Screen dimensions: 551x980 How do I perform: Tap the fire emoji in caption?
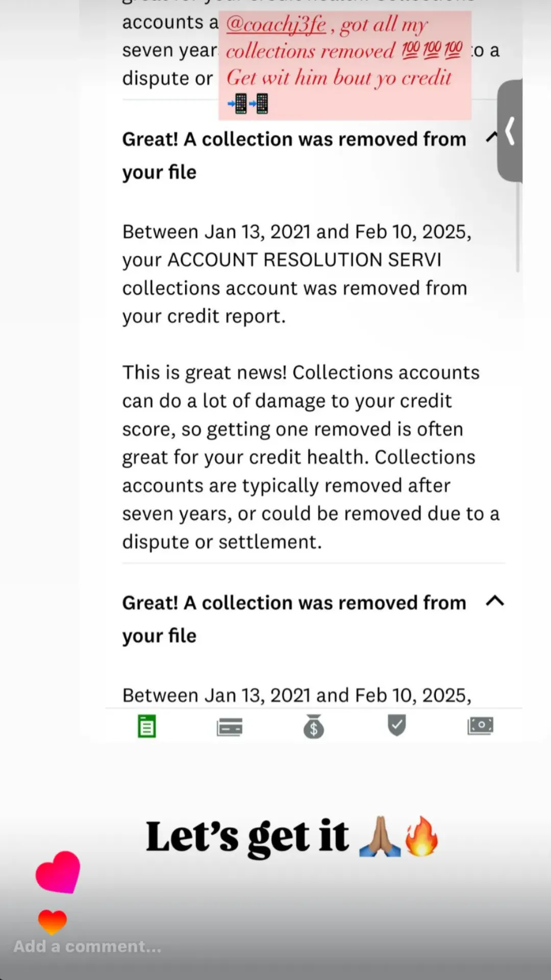pyautogui.click(x=421, y=836)
